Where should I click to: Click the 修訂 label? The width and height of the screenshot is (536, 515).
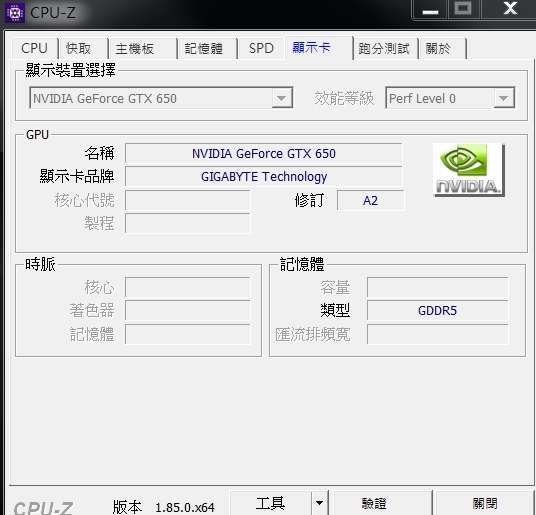pos(309,200)
